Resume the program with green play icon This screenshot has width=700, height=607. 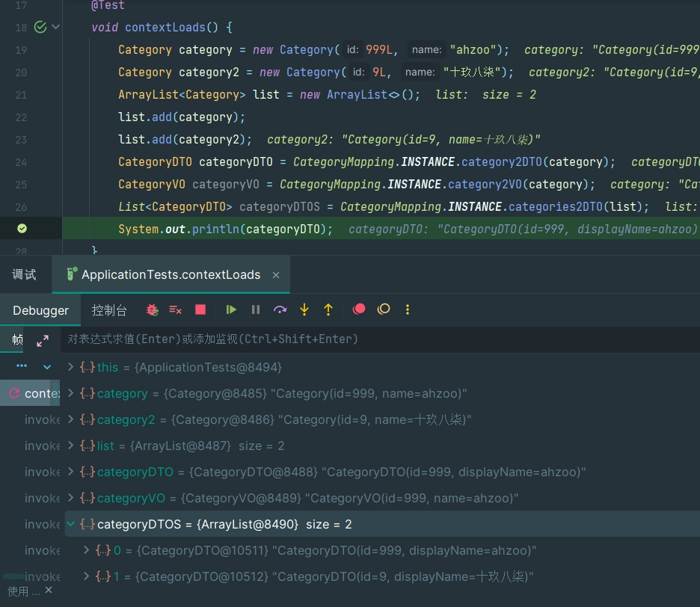[231, 309]
